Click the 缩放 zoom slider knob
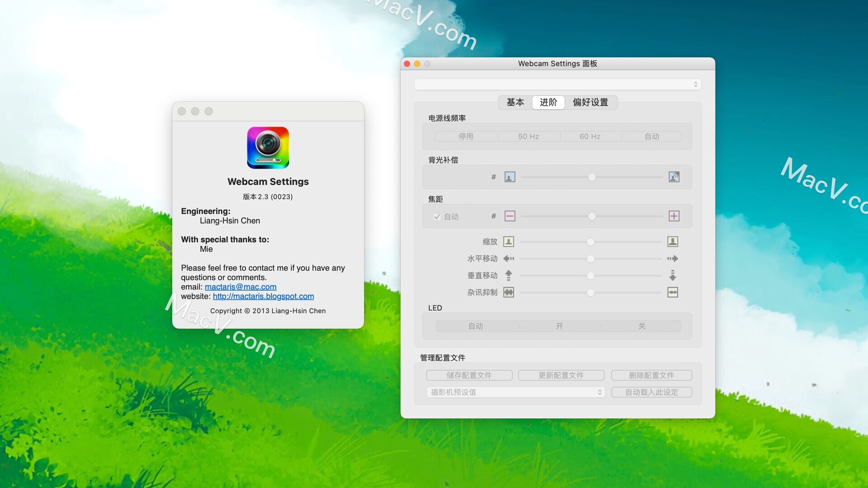Screen dimensions: 868x488 click(x=590, y=242)
